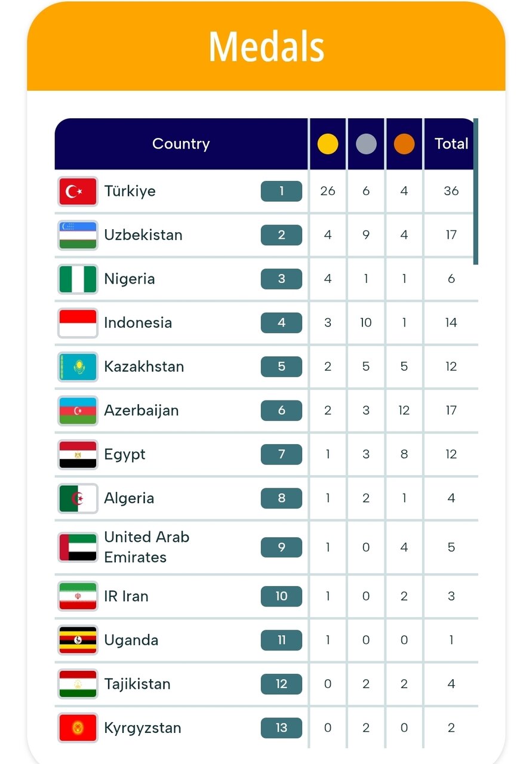
Task: Click the silver medal column header
Action: [x=366, y=144]
